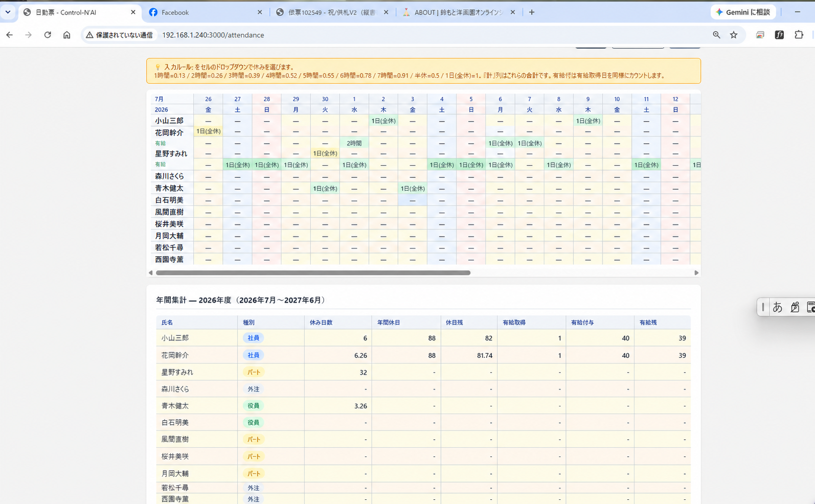Open the browser zoom magnifier icon
This screenshot has height=504, width=815.
[716, 35]
